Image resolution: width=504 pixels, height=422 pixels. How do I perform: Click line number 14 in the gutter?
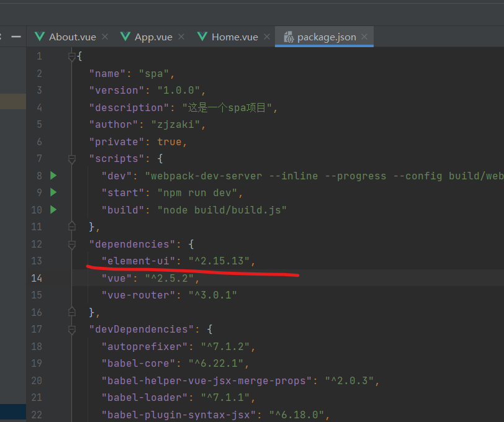point(36,278)
